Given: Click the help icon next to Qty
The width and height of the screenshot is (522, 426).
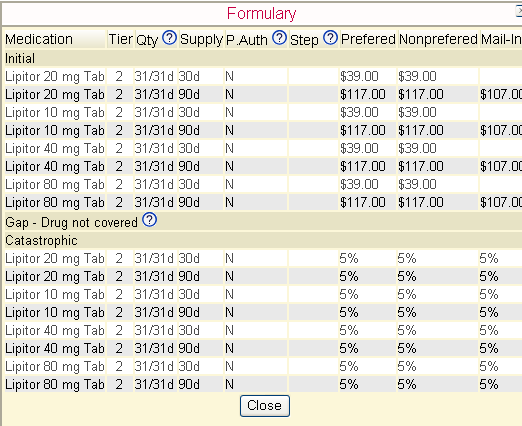Looking at the screenshot, I should pyautogui.click(x=169, y=38).
